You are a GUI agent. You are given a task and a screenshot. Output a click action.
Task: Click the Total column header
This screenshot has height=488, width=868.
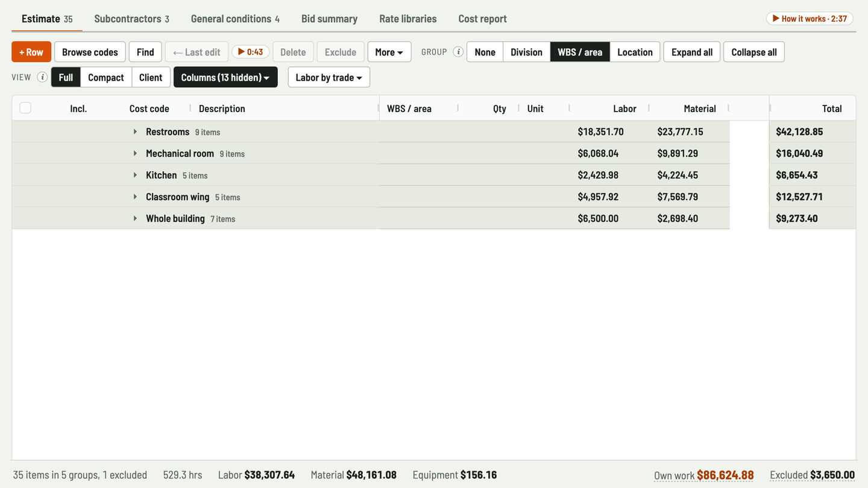(832, 108)
